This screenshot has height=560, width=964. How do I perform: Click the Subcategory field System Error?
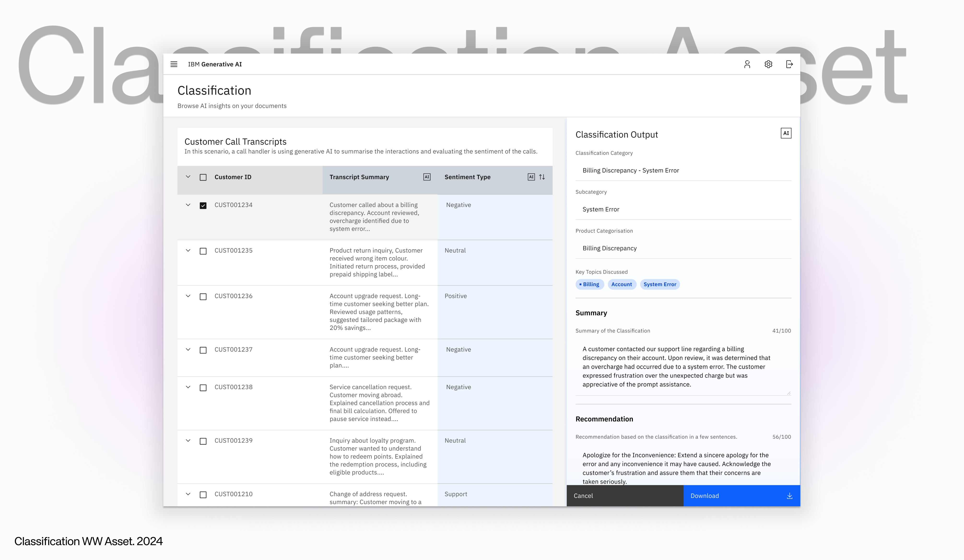pyautogui.click(x=683, y=209)
